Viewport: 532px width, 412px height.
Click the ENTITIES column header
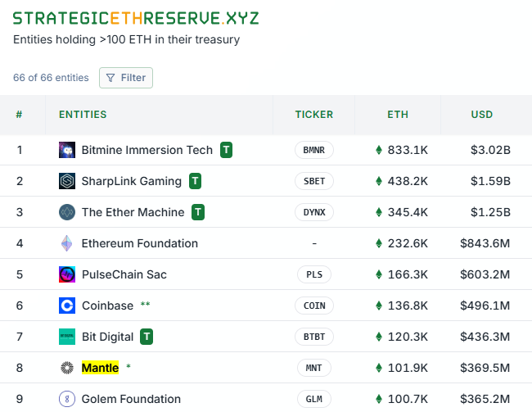click(83, 115)
